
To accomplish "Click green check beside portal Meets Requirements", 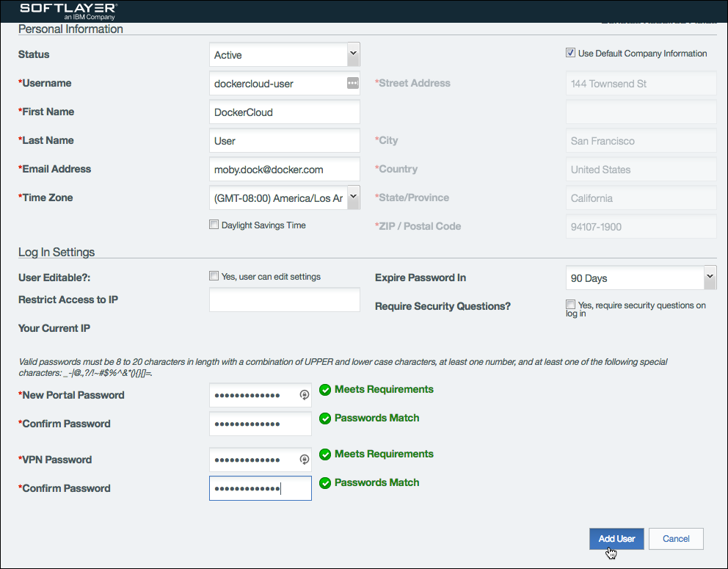I will (x=325, y=390).
